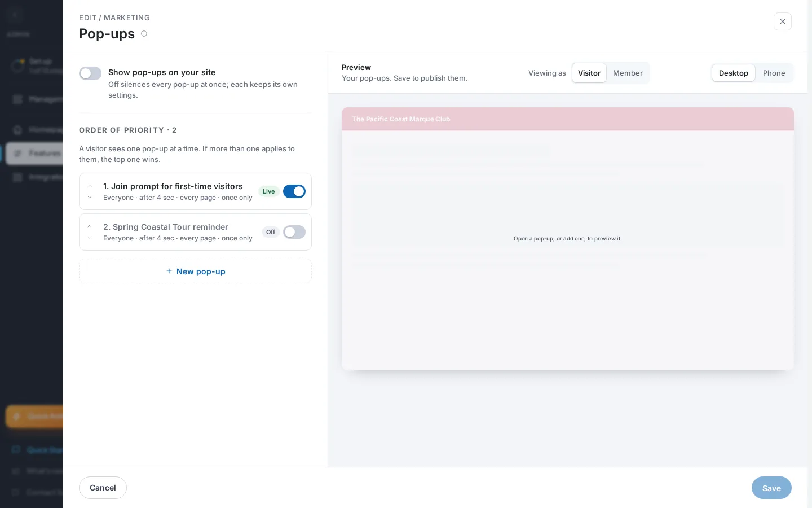Cancel the pop-up edits
This screenshot has height=508, width=812.
[x=103, y=488]
